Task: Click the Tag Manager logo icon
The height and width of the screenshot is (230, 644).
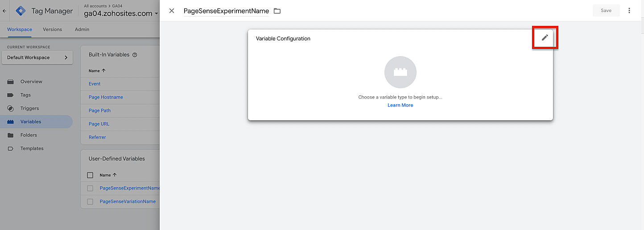Action: tap(21, 11)
